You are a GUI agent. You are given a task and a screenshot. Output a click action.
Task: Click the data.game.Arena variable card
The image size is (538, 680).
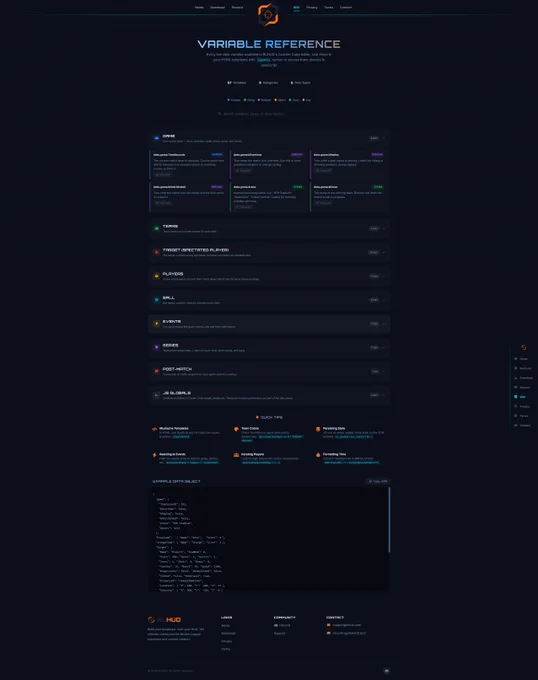click(269, 197)
